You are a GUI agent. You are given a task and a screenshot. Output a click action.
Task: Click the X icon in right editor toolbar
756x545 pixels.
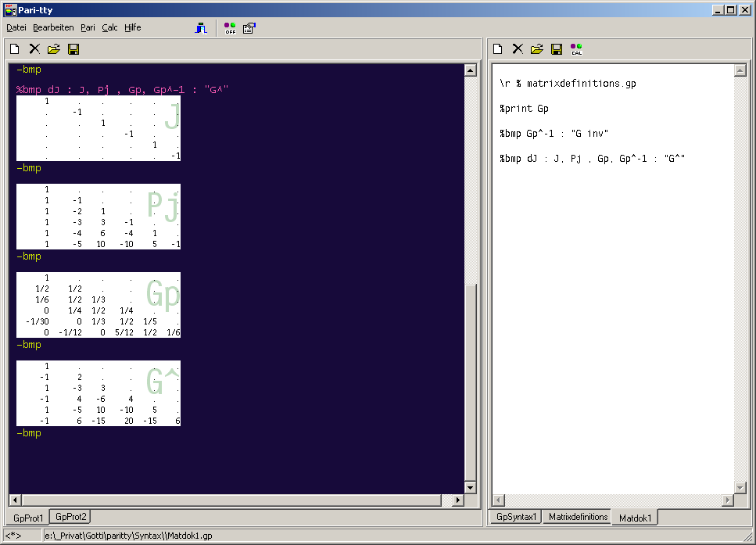[517, 49]
